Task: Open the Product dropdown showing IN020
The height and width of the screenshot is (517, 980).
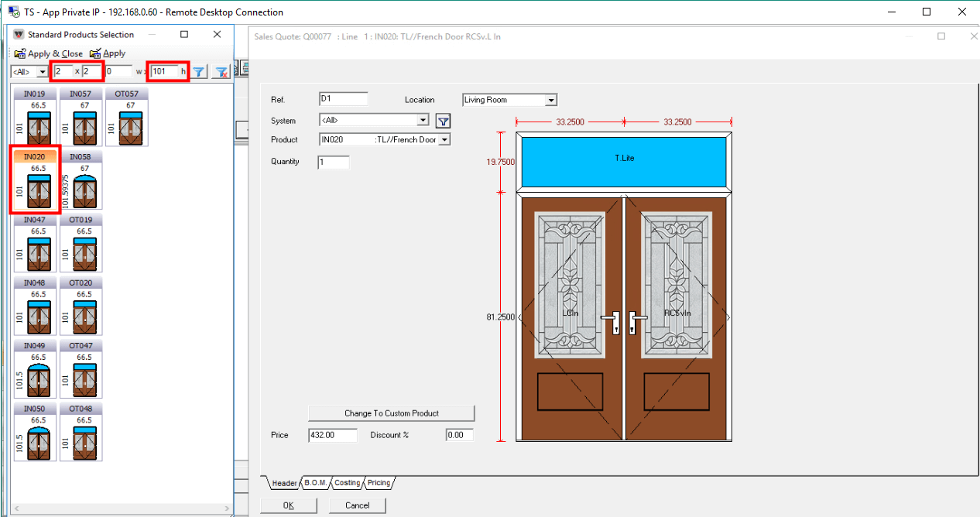Action: click(444, 140)
